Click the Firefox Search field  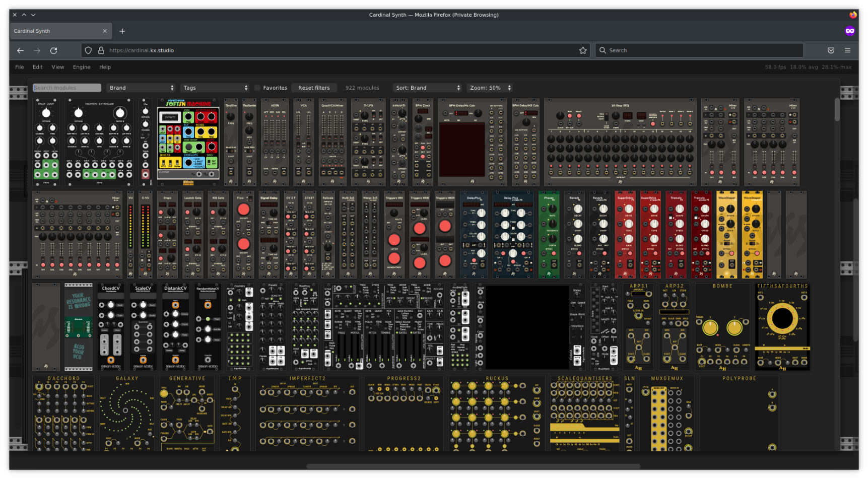pyautogui.click(x=699, y=50)
